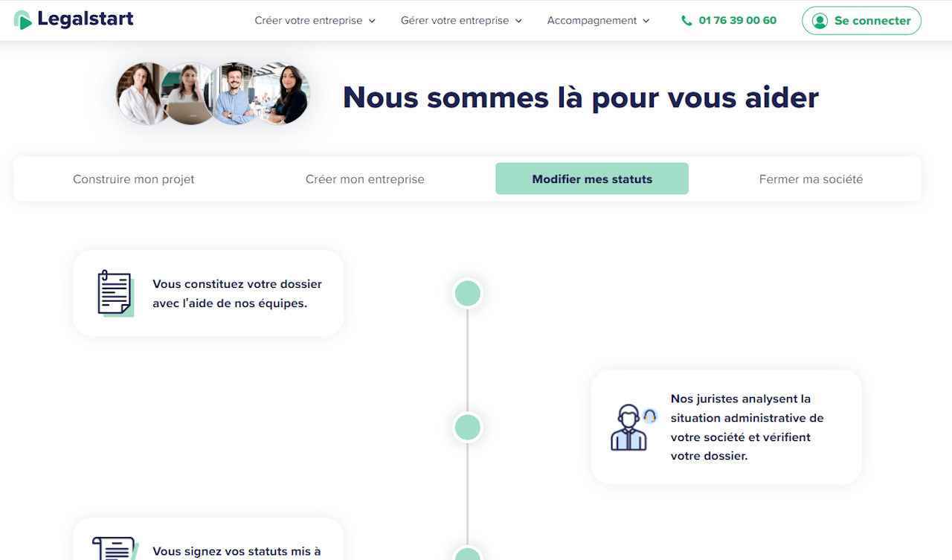This screenshot has height=560, width=952.
Task: Switch to the "Construire mon projet" tab
Action: 134,179
